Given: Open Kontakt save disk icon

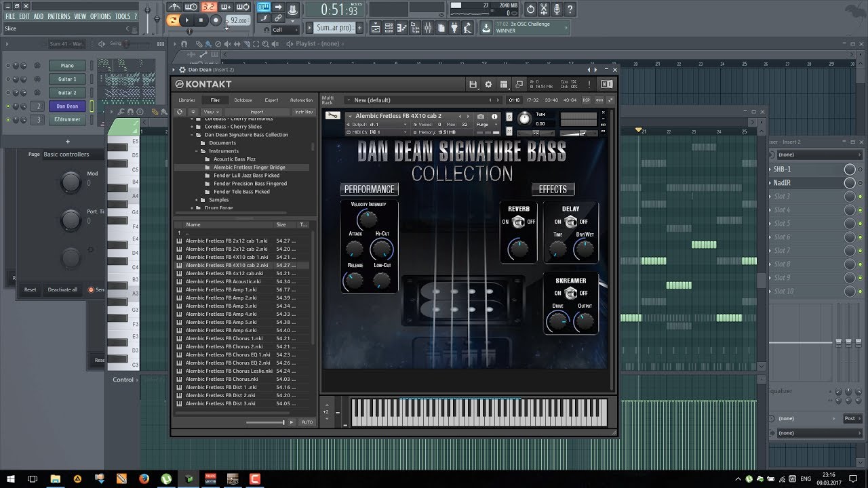Looking at the screenshot, I should tap(473, 84).
